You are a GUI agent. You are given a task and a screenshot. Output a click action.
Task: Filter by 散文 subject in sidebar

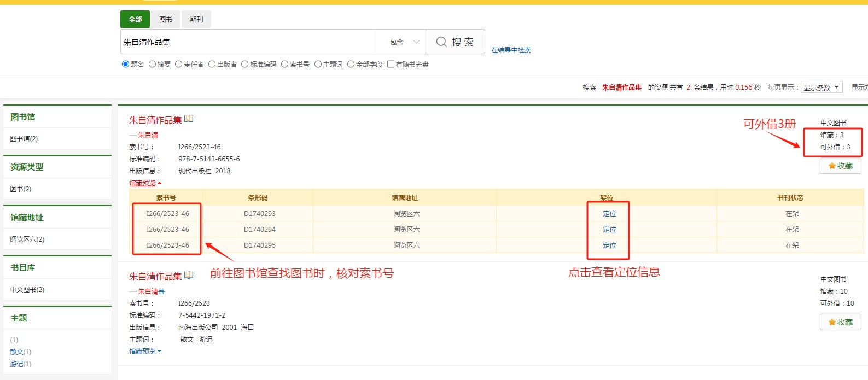tap(16, 352)
